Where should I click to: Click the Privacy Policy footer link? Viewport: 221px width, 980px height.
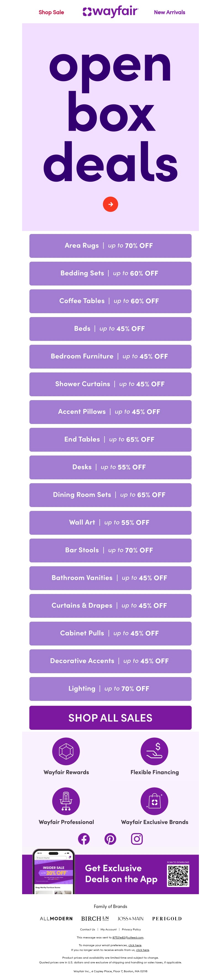(x=131, y=929)
